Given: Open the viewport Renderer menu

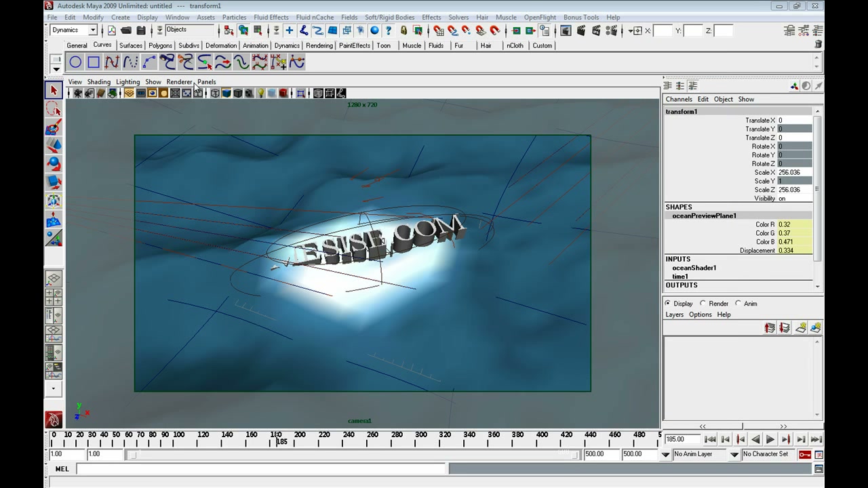Looking at the screenshot, I should click(179, 82).
